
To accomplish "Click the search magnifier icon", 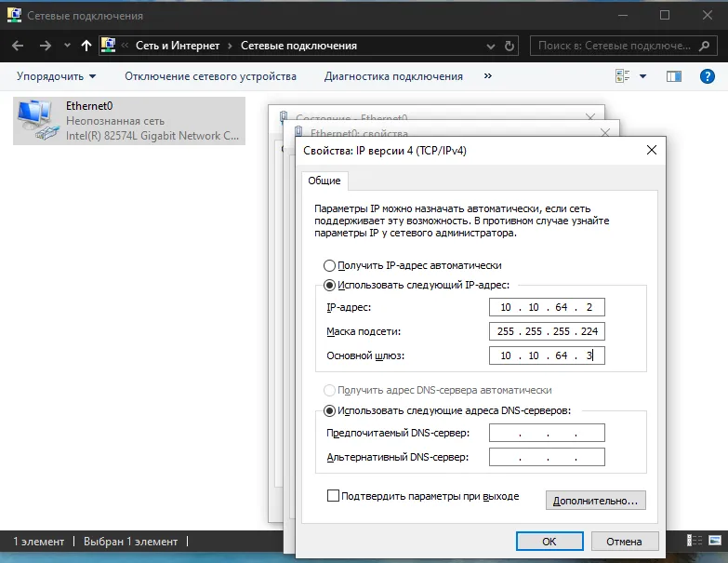I will pyautogui.click(x=705, y=46).
